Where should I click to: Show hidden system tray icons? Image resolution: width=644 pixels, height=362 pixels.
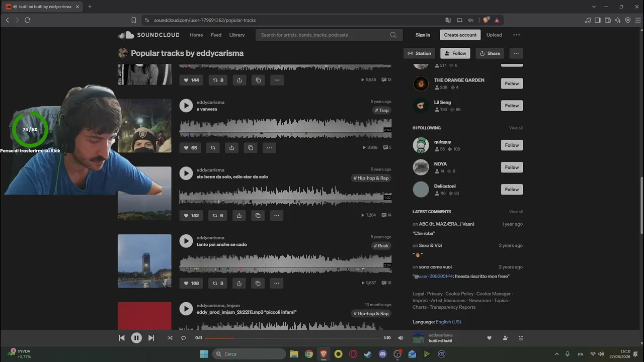556,354
